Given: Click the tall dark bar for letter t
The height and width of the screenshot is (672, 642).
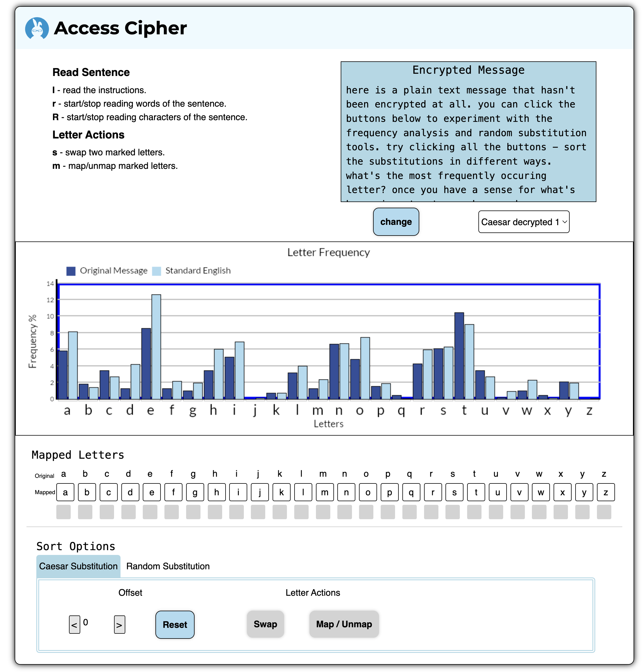Looking at the screenshot, I should pos(459,356).
